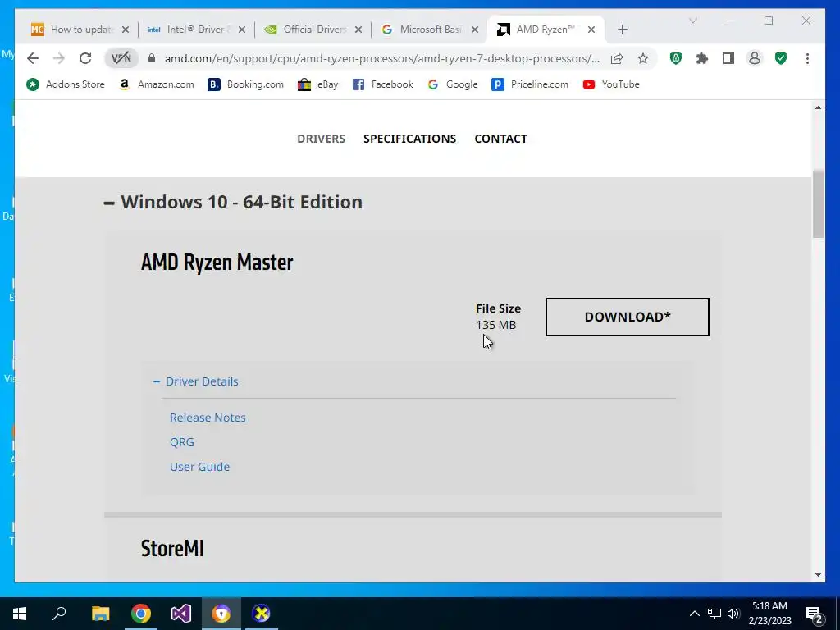Select the DRIVERS page tab
The image size is (840, 630).
(x=321, y=139)
